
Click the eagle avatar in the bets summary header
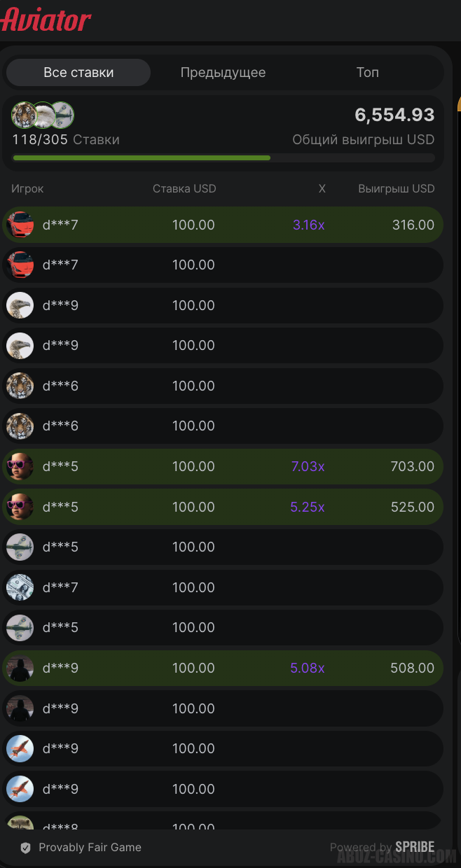tap(43, 115)
